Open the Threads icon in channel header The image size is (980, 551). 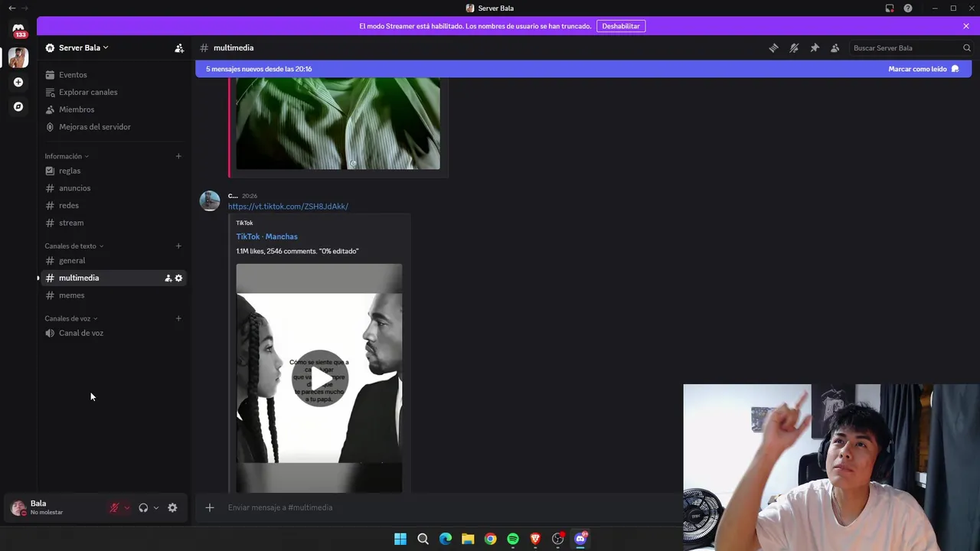point(773,47)
